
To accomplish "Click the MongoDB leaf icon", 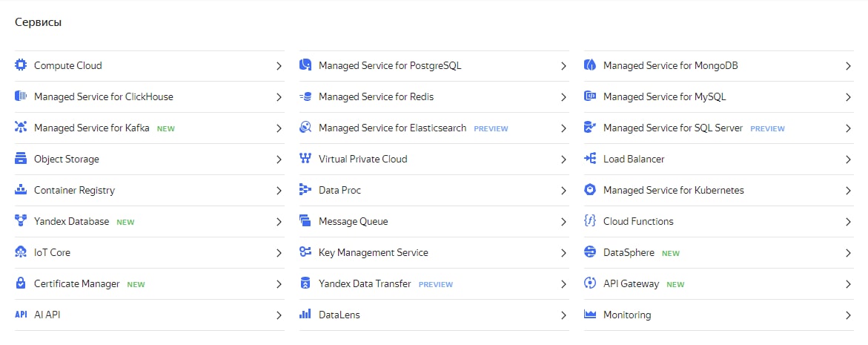I will coord(589,65).
